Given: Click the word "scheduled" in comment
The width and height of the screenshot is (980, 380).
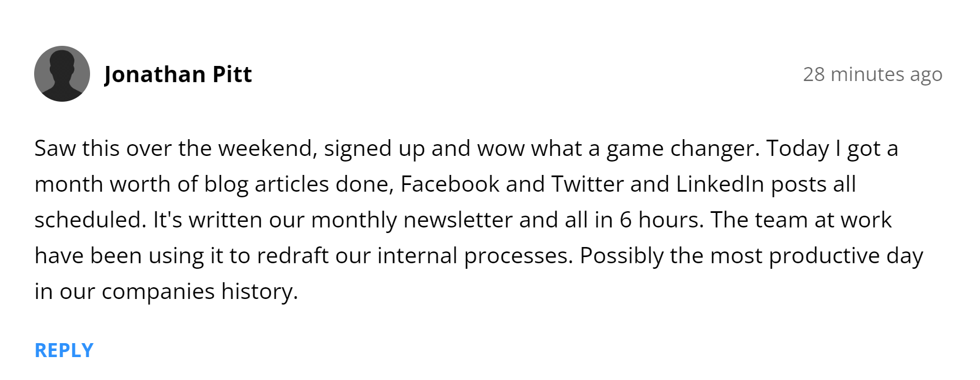Looking at the screenshot, I should (89, 220).
